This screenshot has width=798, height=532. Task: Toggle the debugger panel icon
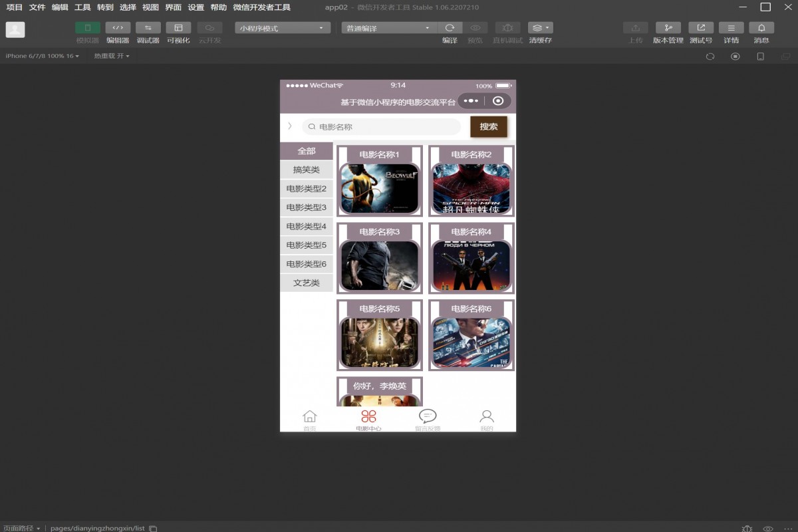[x=148, y=28]
